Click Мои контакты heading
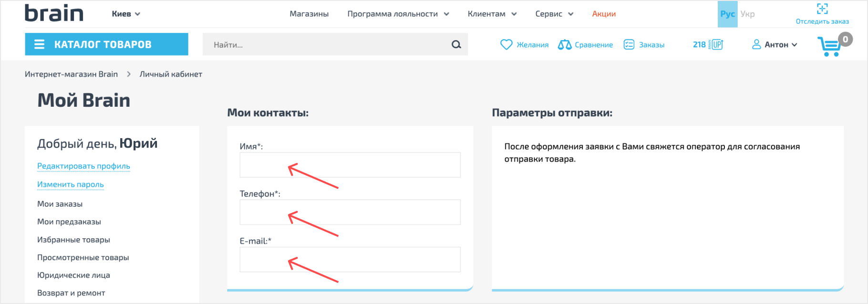 point(268,113)
